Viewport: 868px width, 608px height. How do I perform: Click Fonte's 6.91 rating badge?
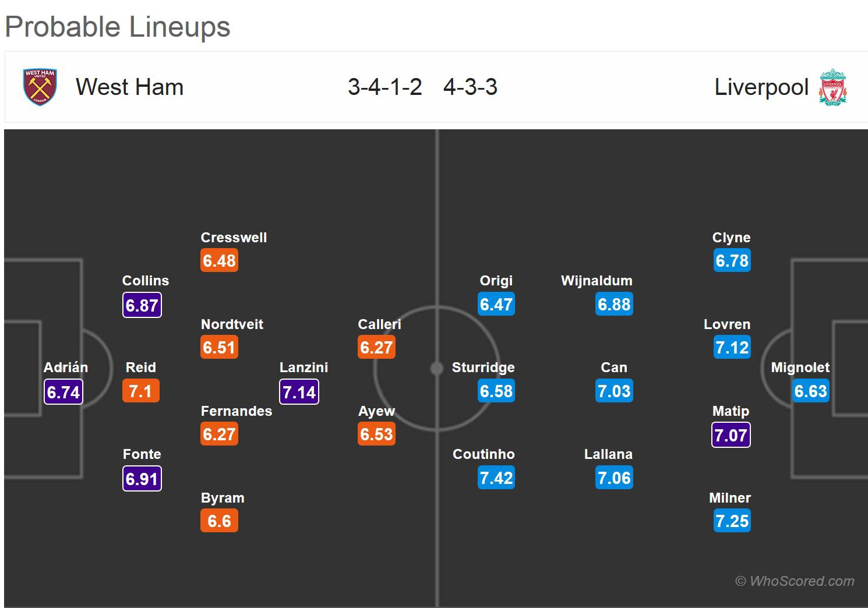pos(142,479)
